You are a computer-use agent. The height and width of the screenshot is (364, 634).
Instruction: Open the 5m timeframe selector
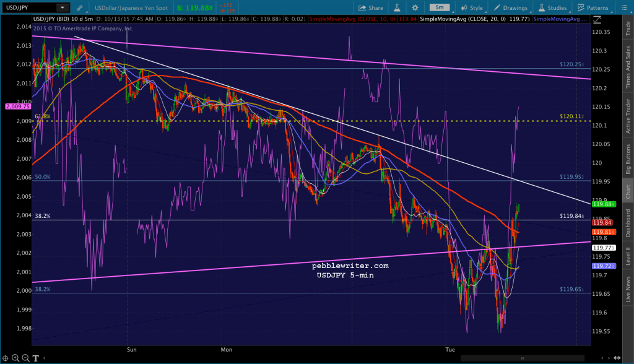[440, 7]
